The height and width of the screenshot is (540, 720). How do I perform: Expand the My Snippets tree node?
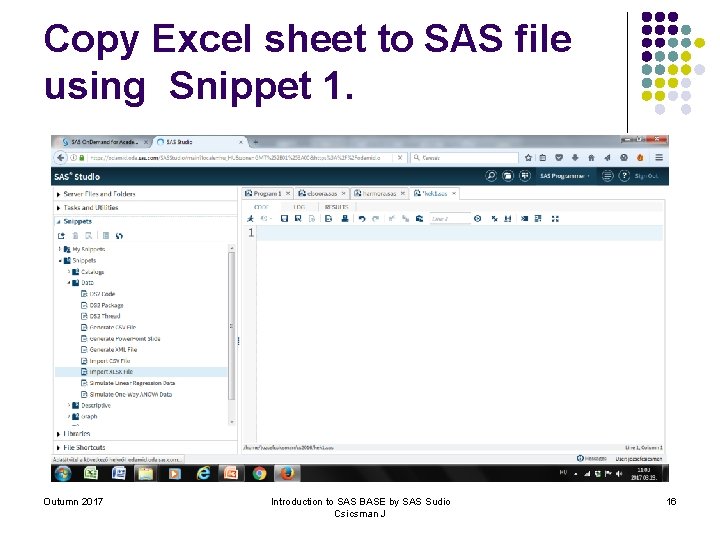tap(60, 249)
